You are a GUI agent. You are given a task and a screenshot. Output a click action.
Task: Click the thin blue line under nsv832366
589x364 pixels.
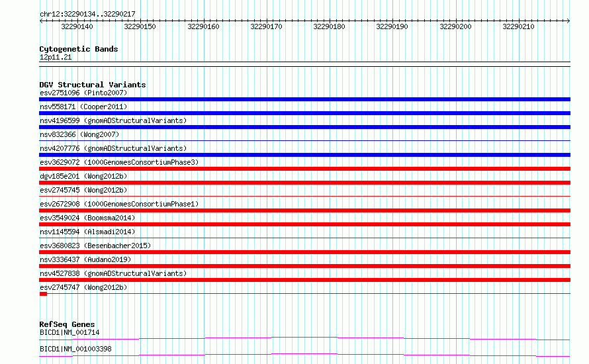point(304,141)
